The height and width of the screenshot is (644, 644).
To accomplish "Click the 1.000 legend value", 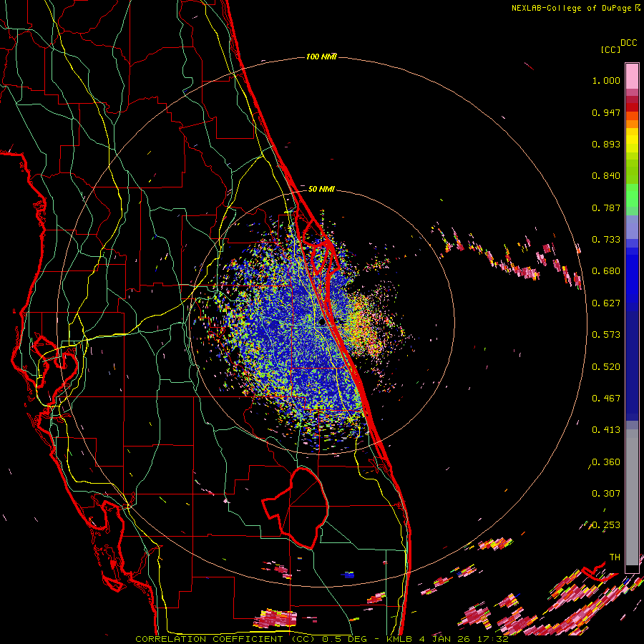I will pyautogui.click(x=606, y=81).
